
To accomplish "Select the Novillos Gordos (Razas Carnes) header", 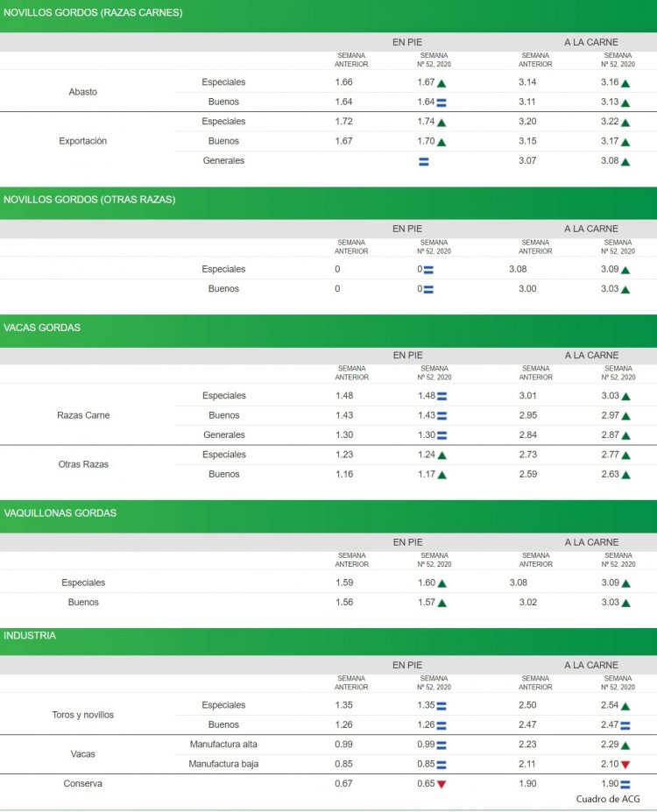I will coord(94,13).
